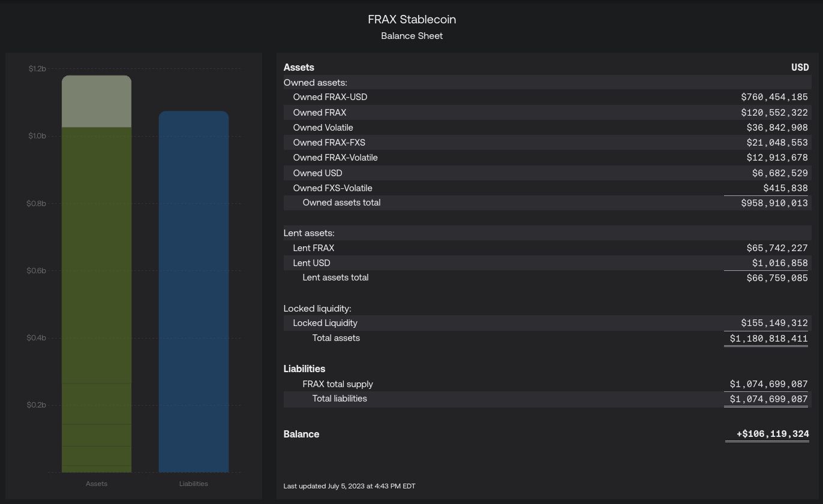
Task: Click the light gray top segment of Assets bar
Action: pos(97,102)
